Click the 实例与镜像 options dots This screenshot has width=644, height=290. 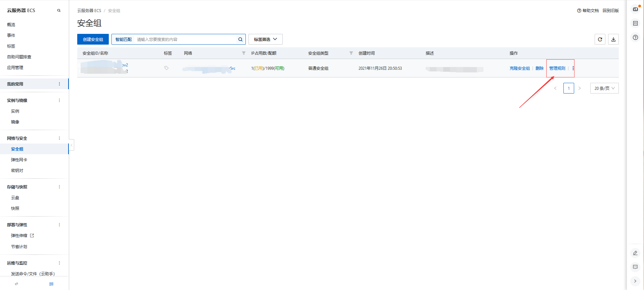click(59, 100)
